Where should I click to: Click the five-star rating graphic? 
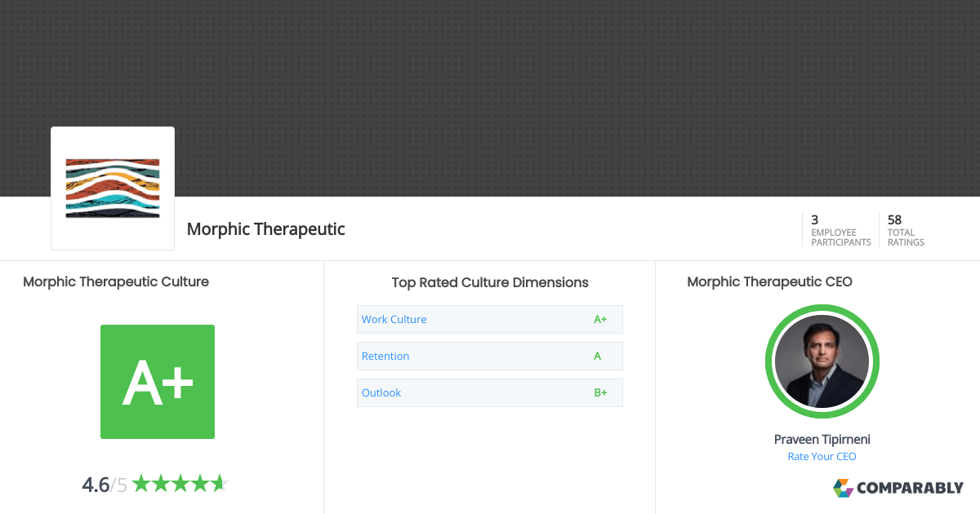point(180,484)
